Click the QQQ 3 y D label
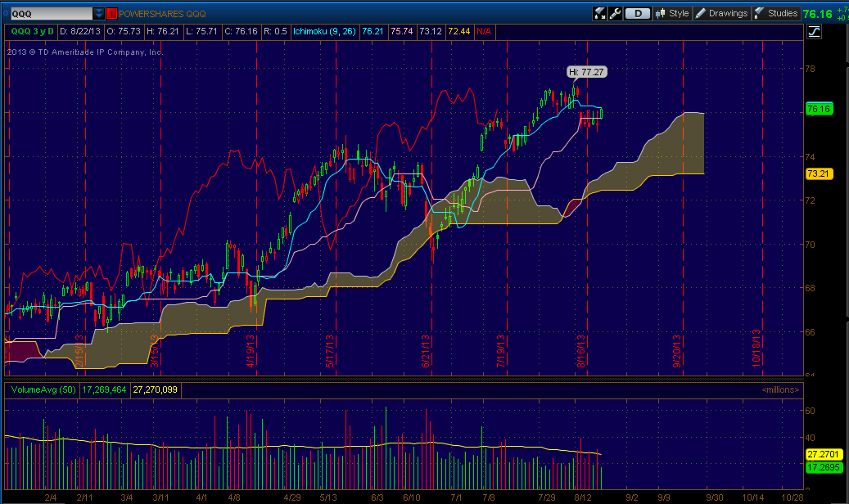This screenshot has height=504, width=849. 33,31
